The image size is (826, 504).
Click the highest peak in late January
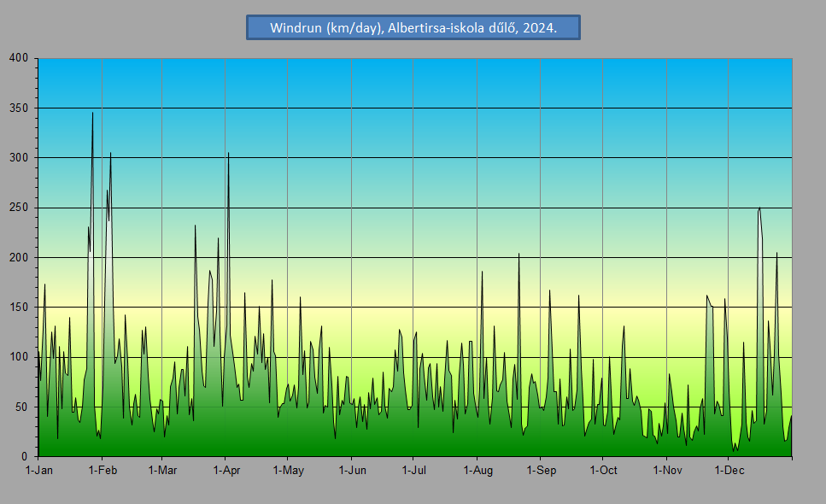(x=92, y=114)
